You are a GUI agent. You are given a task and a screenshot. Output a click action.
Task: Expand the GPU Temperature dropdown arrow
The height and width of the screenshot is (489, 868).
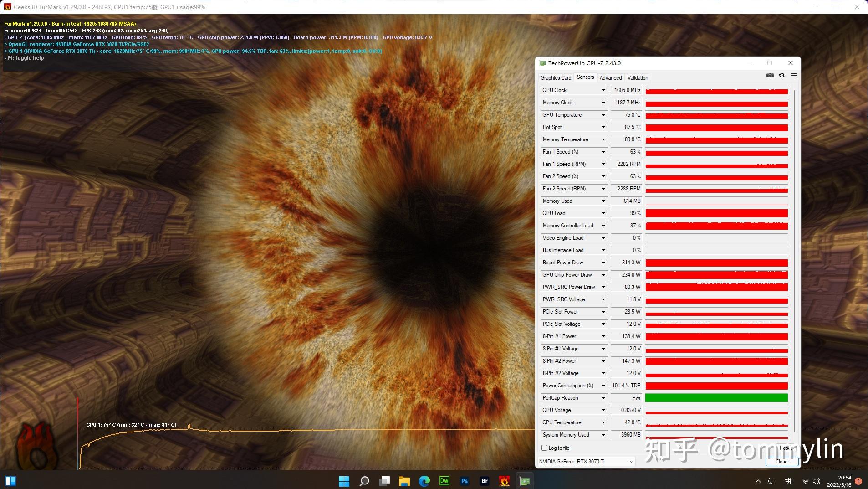(x=603, y=115)
